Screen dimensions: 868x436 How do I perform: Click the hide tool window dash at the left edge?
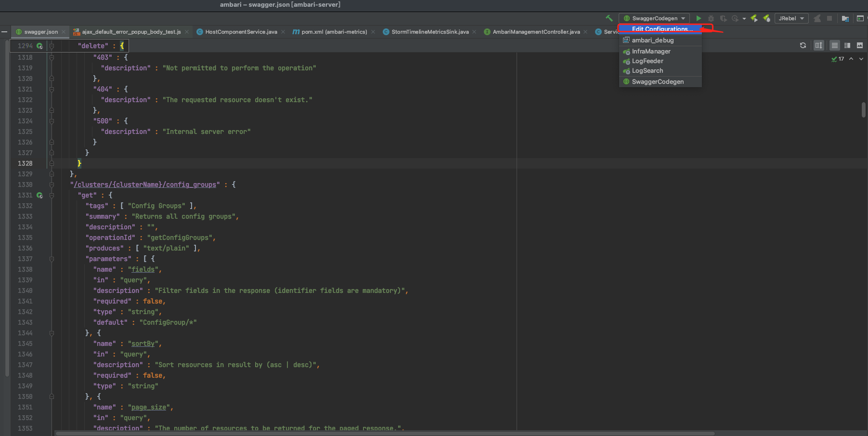(x=4, y=32)
